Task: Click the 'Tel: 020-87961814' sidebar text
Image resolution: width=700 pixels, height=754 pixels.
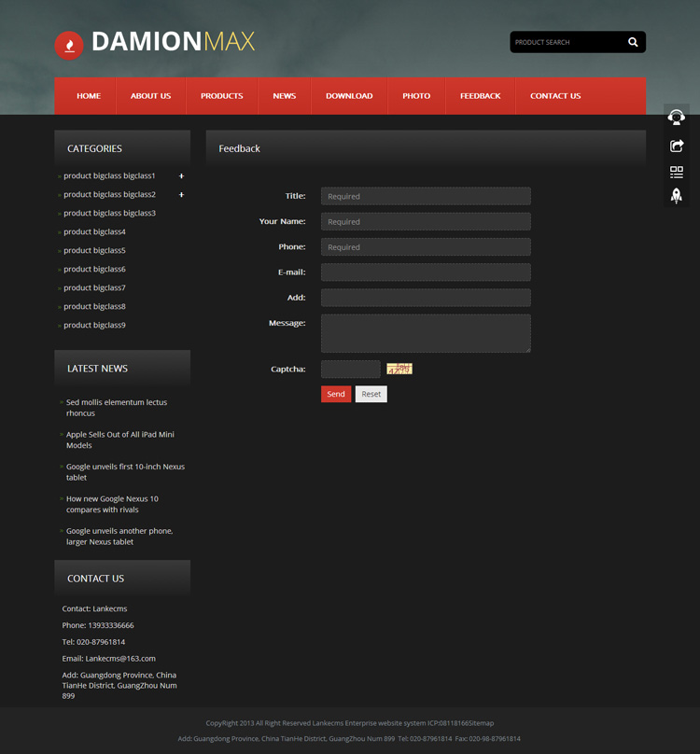Action: point(93,642)
